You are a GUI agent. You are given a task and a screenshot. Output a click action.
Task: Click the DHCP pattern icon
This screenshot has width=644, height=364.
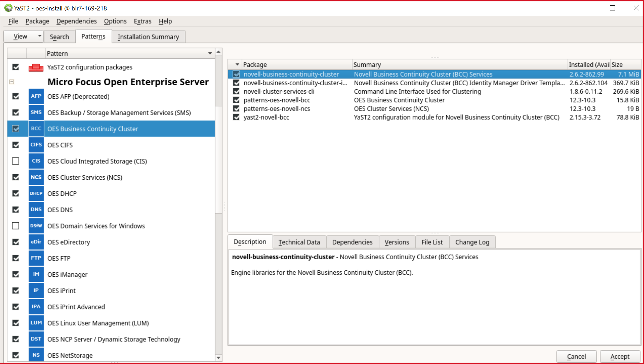(x=36, y=193)
